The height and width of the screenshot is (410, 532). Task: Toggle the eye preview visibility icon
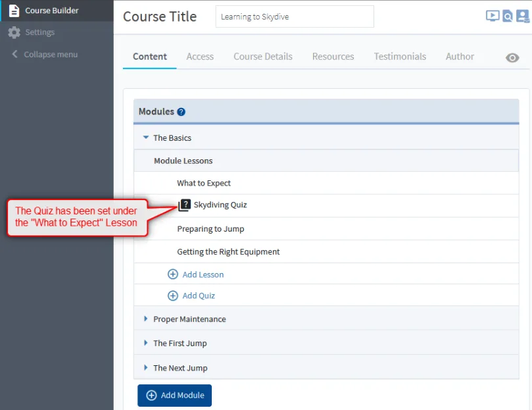[512, 58]
